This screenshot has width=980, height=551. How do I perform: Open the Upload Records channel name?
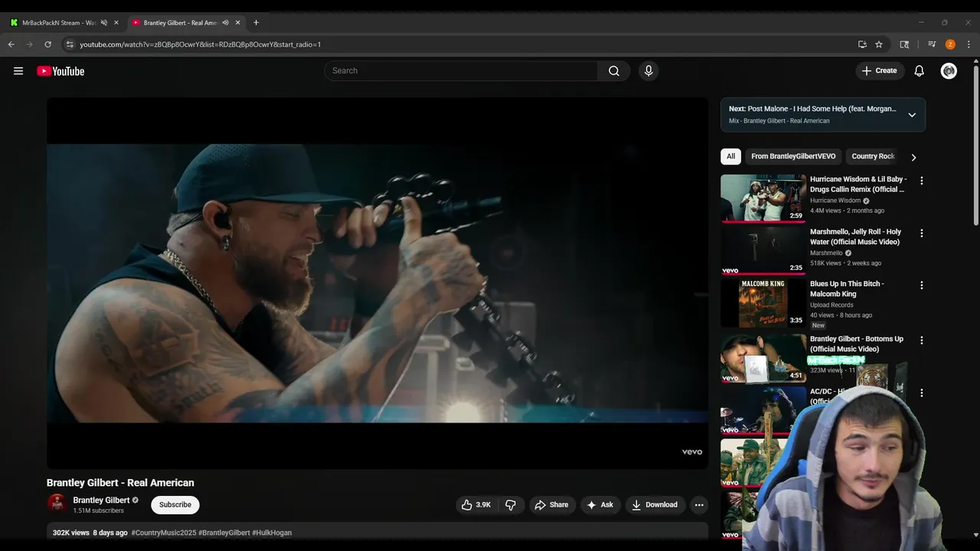pos(831,305)
